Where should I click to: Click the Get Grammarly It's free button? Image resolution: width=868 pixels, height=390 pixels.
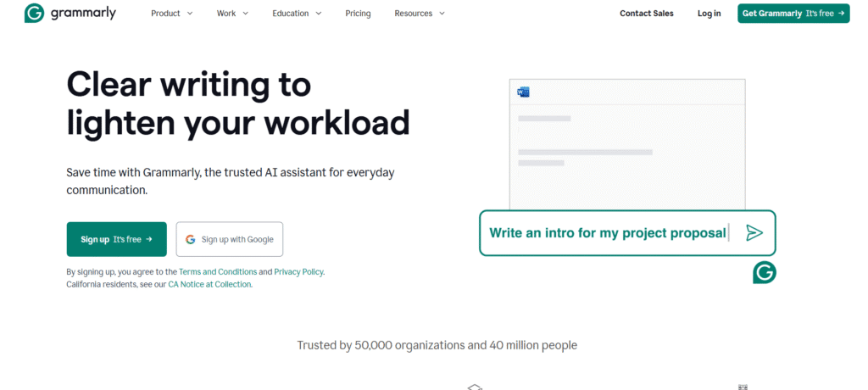point(793,14)
